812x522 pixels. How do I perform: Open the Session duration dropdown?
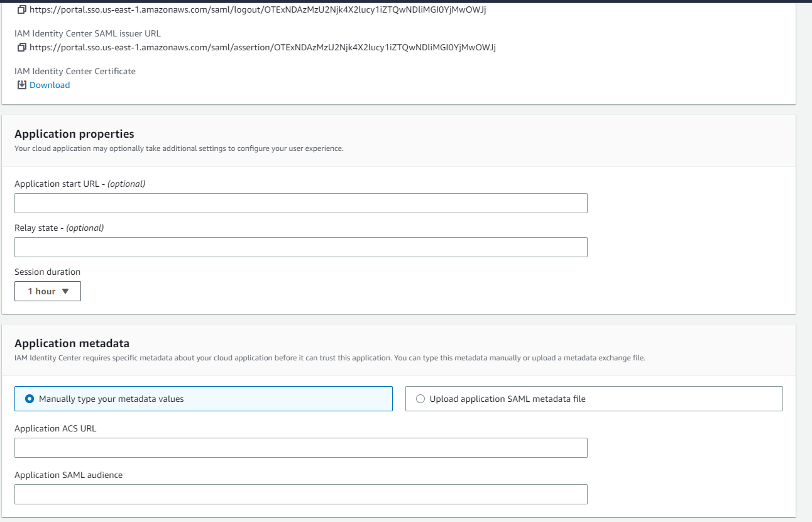[x=48, y=291]
